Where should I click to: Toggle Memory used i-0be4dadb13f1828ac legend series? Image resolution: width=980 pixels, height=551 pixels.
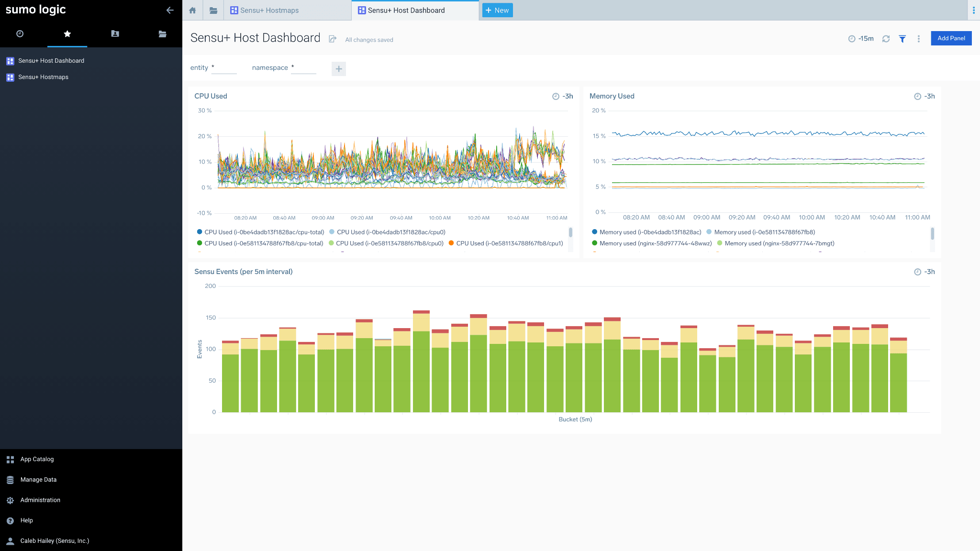pyautogui.click(x=646, y=232)
